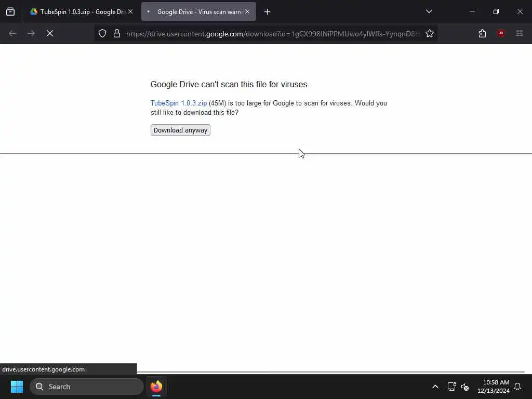Click the taskbar Search box
The height and width of the screenshot is (399, 532).
pyautogui.click(x=87, y=387)
